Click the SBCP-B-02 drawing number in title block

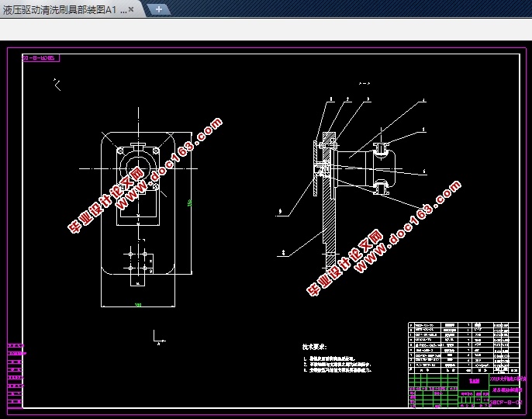[x=505, y=403]
